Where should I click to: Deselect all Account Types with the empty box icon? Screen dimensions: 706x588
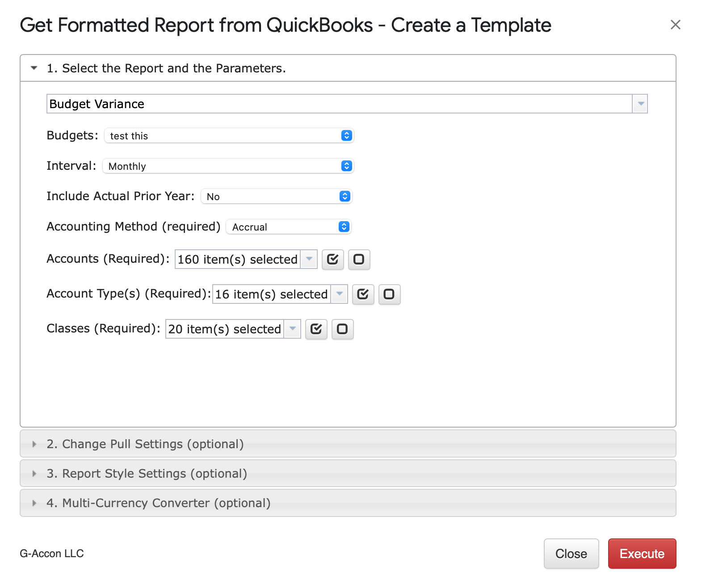389,294
